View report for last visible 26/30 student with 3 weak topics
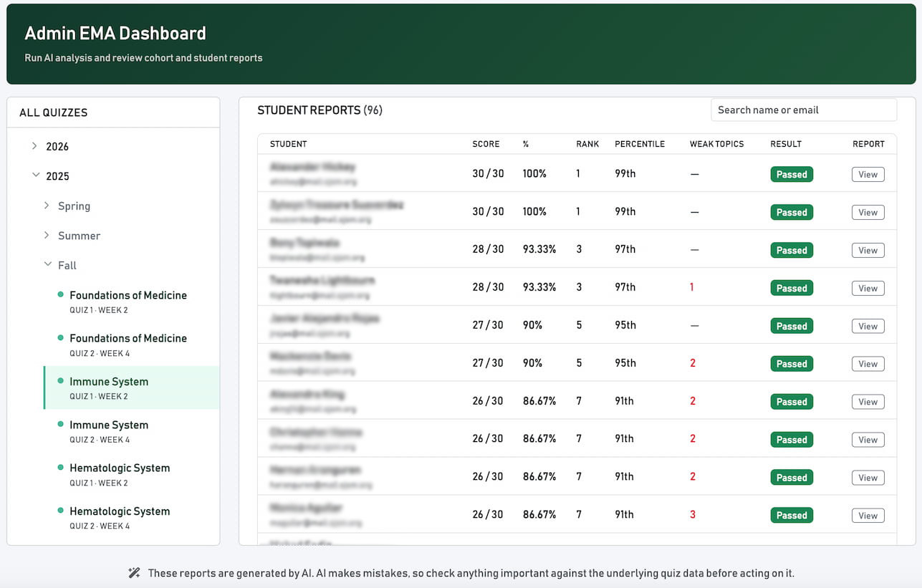 coord(868,515)
